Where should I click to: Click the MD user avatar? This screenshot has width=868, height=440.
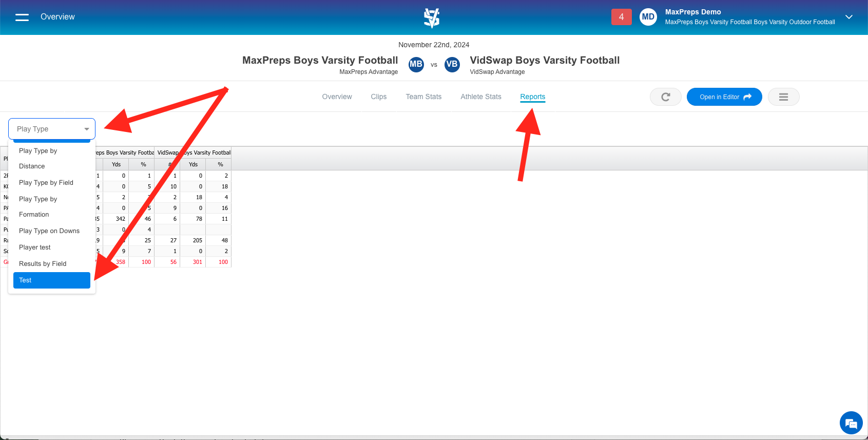point(648,17)
